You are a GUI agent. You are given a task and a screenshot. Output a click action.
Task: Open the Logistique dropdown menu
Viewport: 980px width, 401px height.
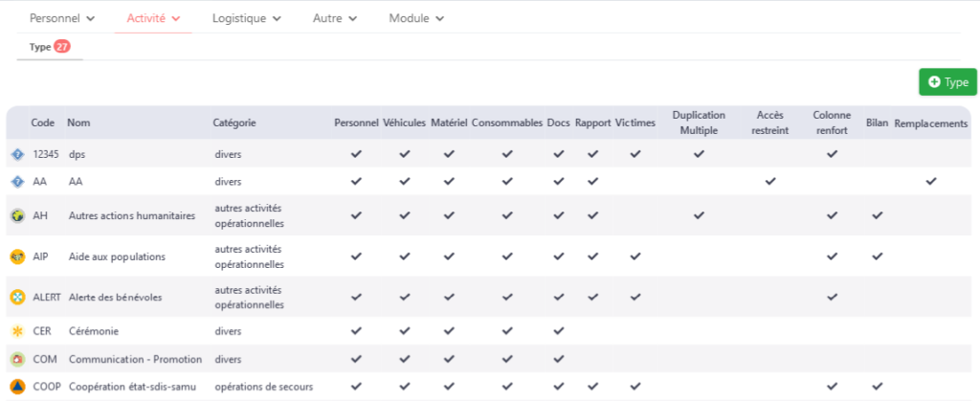pos(246,18)
